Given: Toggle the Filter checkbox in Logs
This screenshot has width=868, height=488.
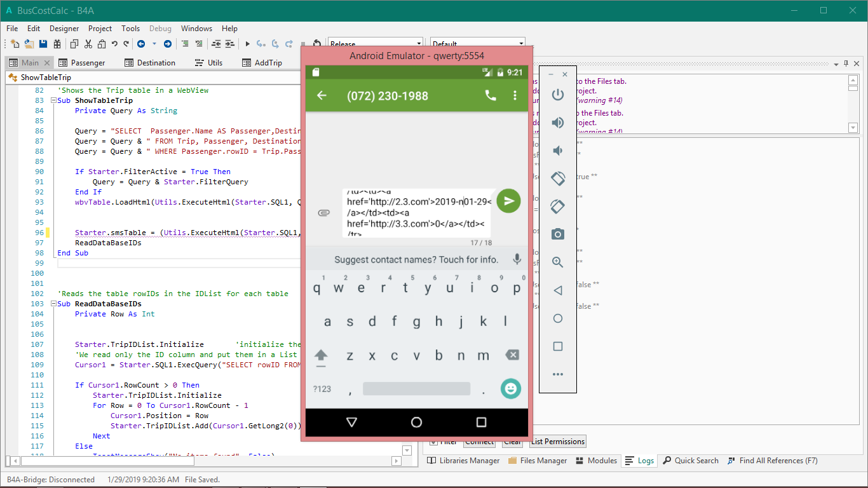Looking at the screenshot, I should pyautogui.click(x=433, y=442).
